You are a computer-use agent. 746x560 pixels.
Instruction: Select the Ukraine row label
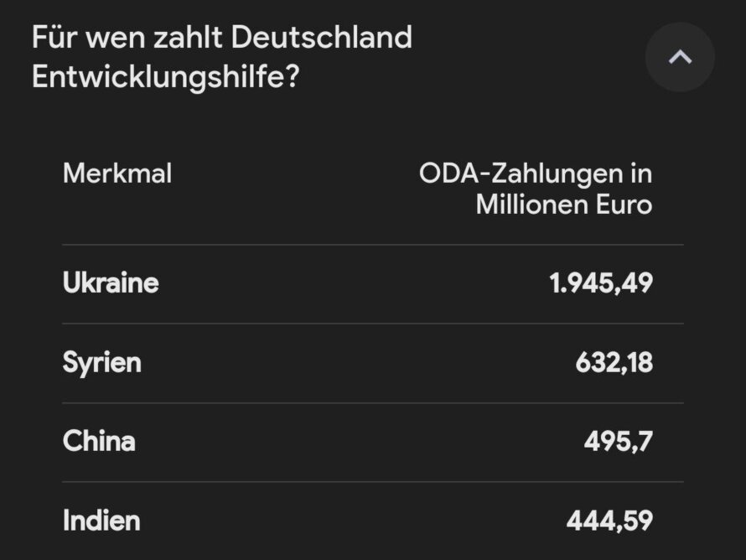[x=111, y=283]
